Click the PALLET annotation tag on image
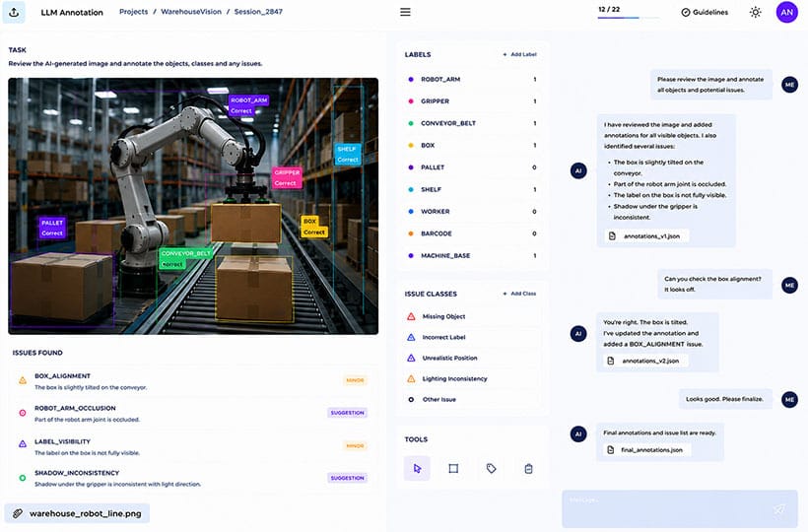Screen dimensions: 808x532 (52, 228)
